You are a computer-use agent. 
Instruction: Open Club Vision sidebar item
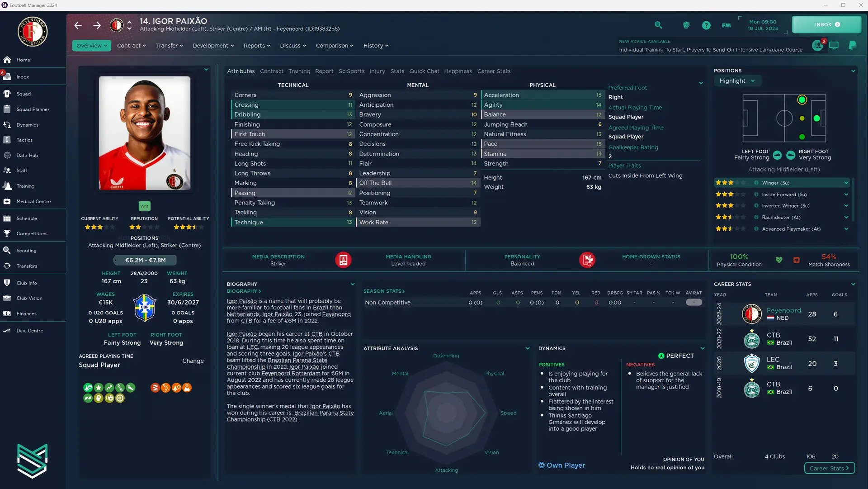[33, 299]
